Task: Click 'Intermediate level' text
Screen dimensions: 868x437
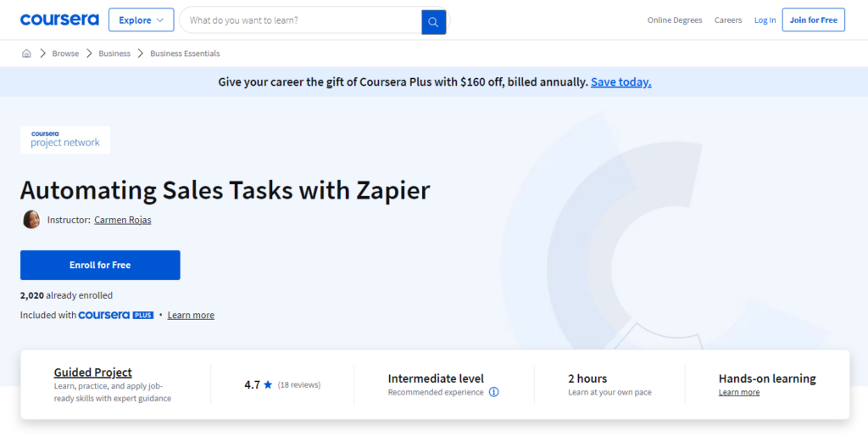Action: pos(436,378)
